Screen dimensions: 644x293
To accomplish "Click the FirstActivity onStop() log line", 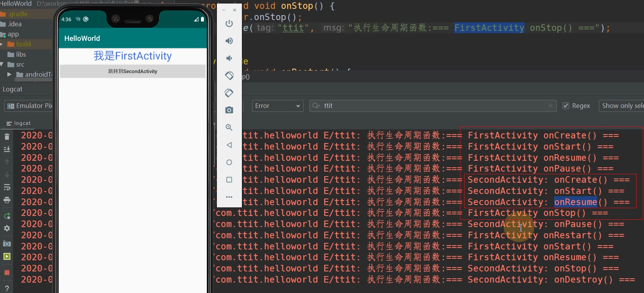I will [538, 213].
